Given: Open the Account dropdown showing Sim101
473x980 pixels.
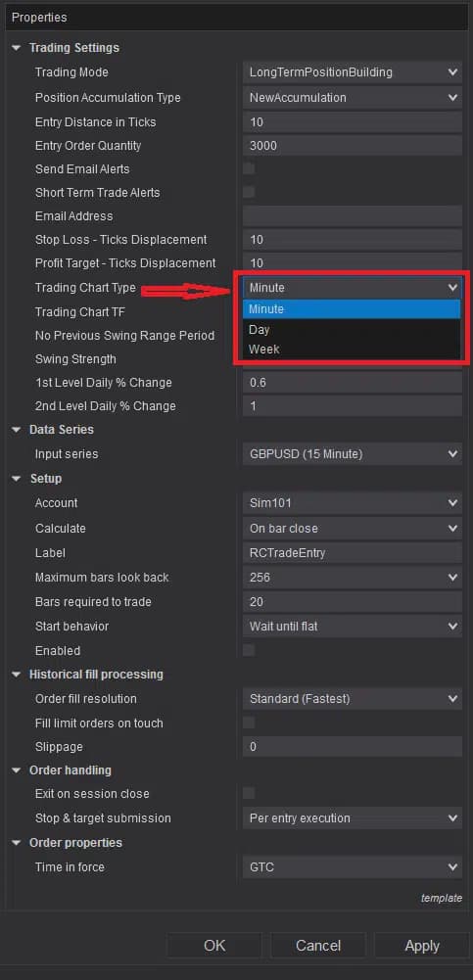Looking at the screenshot, I should pyautogui.click(x=353, y=503).
